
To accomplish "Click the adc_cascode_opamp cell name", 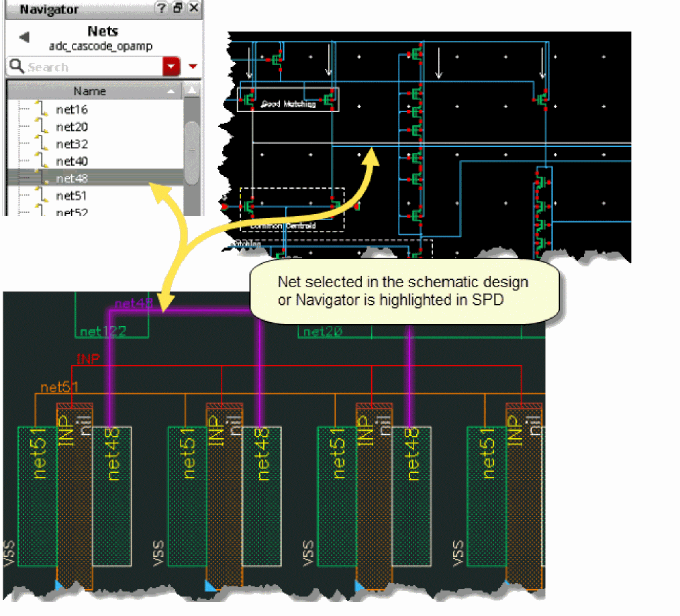I will (101, 46).
